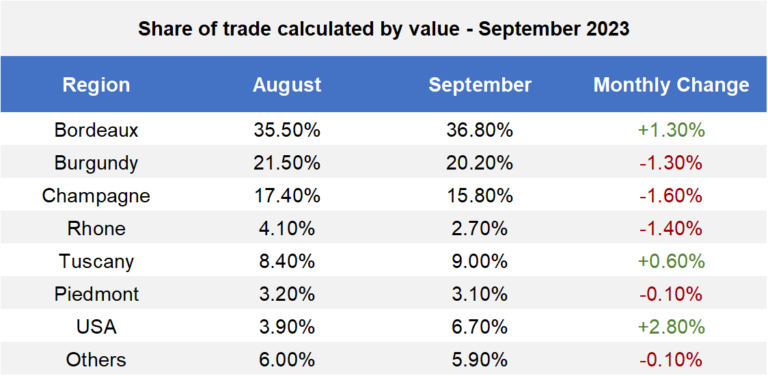
Task: Select the Champagne region cell
Action: 96,196
